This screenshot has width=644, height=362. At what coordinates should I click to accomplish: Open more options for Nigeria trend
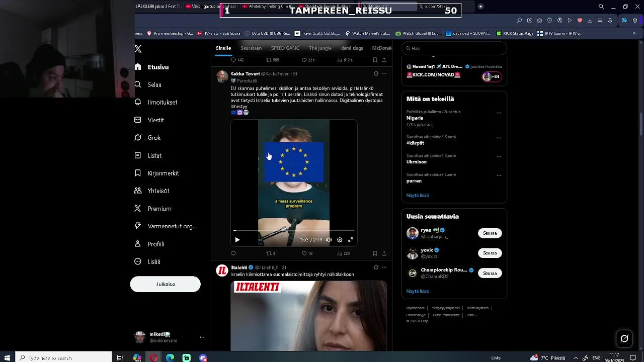point(499,113)
